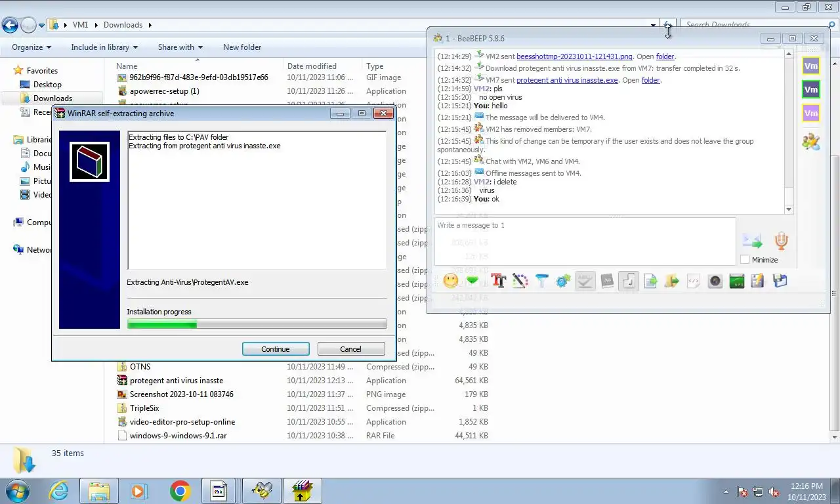Screen dimensions: 840x504
Task: Show hidden icons in the system tray
Action: pos(726,492)
